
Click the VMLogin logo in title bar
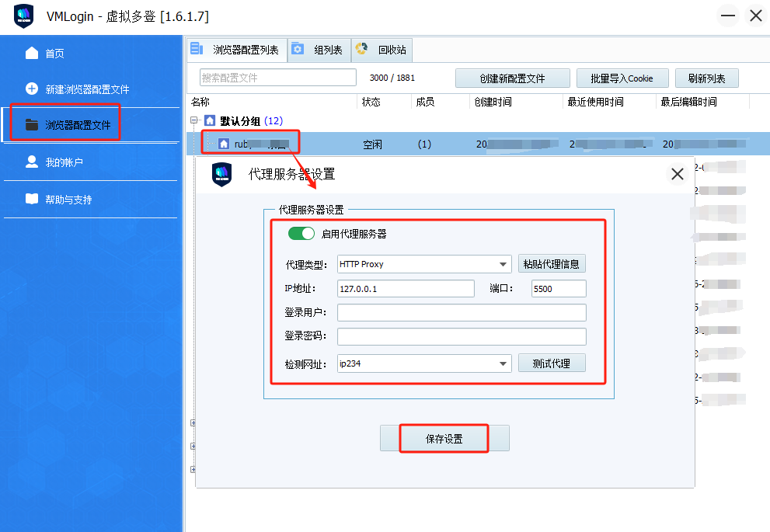tap(23, 16)
